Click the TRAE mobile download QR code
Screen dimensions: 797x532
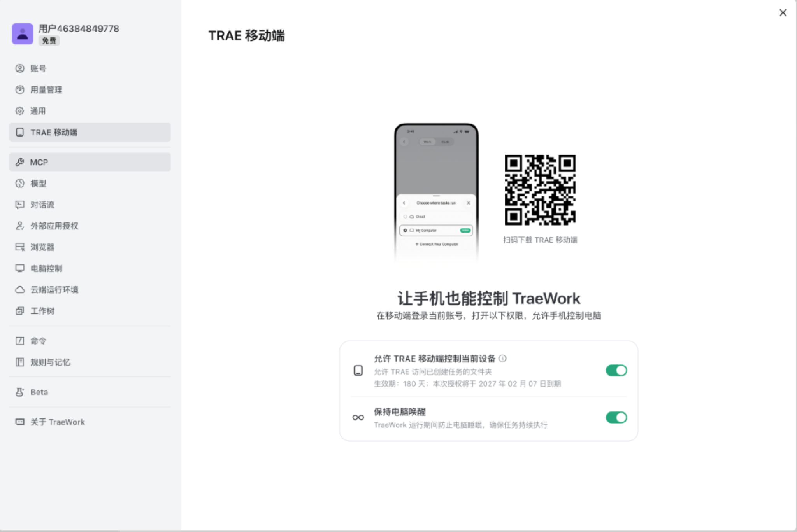pos(540,190)
